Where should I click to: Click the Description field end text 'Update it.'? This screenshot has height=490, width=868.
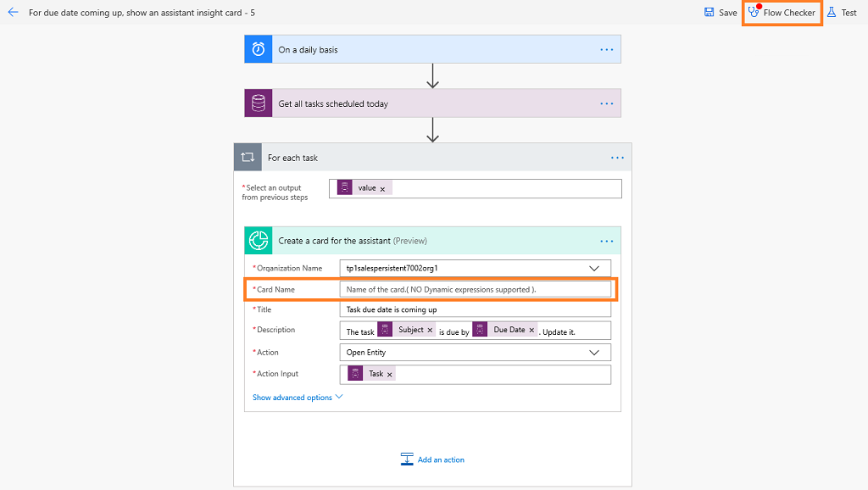tap(558, 332)
